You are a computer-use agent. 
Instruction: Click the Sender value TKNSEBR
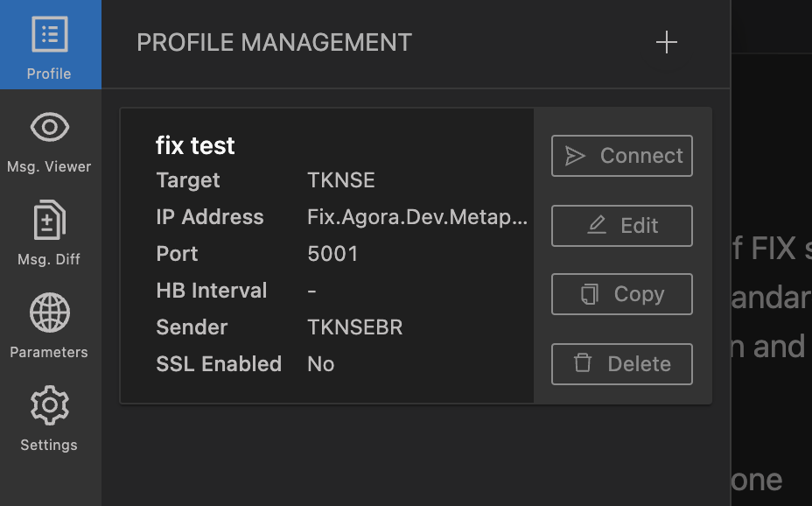click(x=354, y=327)
